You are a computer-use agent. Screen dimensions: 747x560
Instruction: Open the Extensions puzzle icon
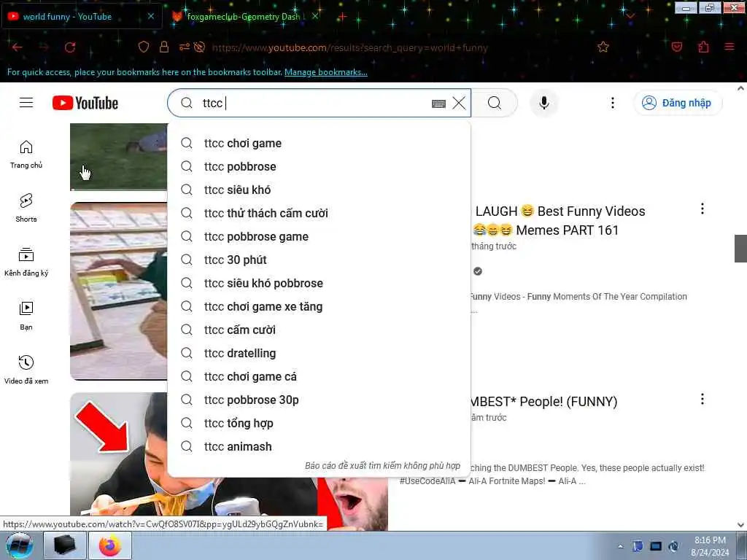pyautogui.click(x=703, y=47)
